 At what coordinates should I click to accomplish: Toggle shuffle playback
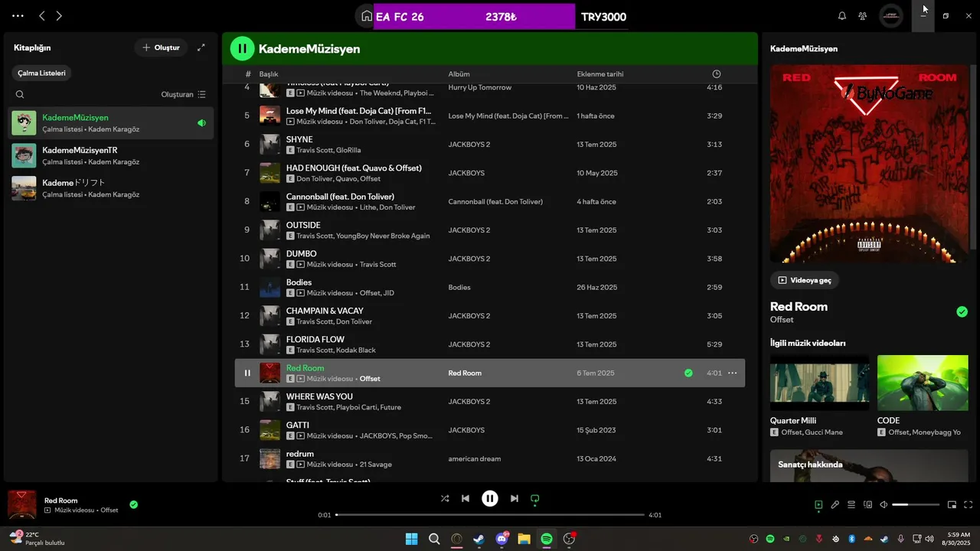[x=445, y=498]
